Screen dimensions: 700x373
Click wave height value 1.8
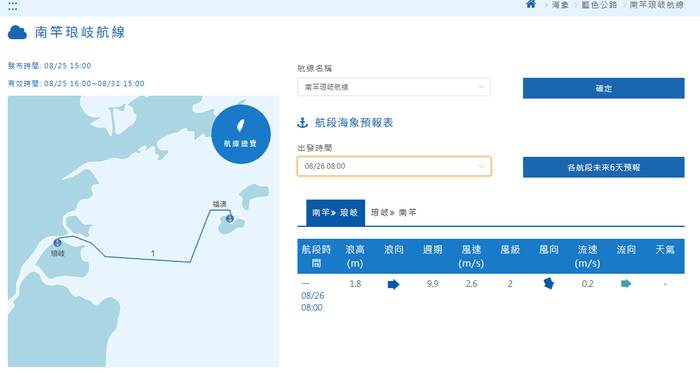pyautogui.click(x=355, y=284)
